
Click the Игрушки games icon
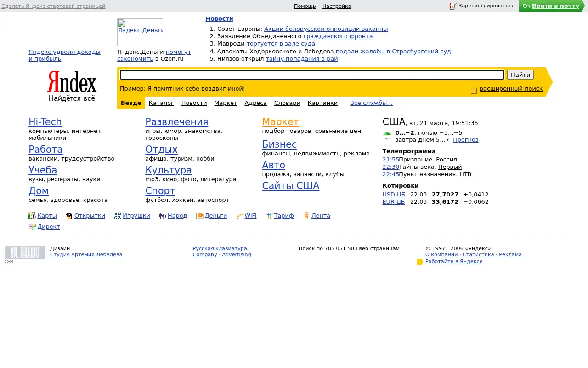(118, 216)
